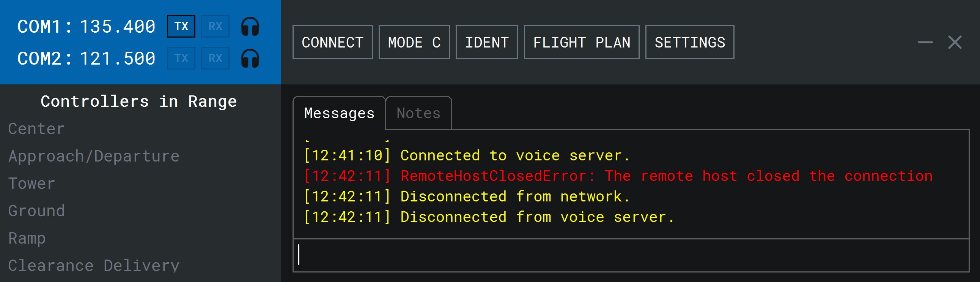
Task: Expand the Center controllers section
Action: [36, 129]
